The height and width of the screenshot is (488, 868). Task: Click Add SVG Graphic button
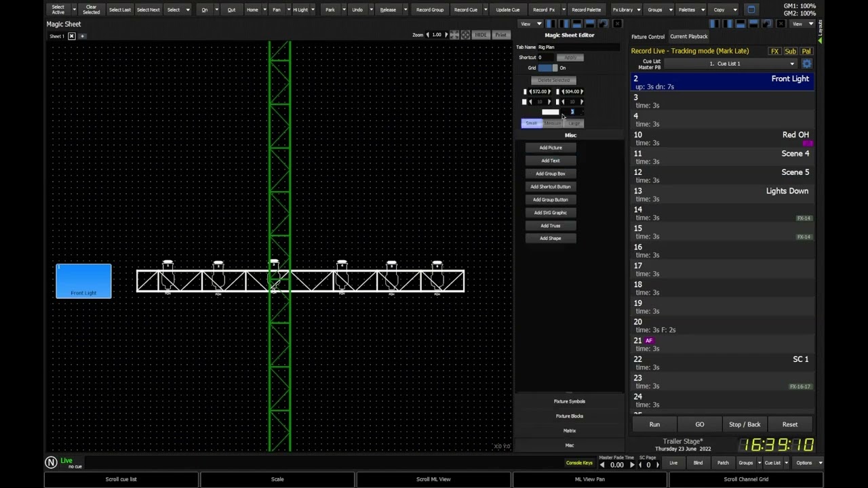pos(551,213)
